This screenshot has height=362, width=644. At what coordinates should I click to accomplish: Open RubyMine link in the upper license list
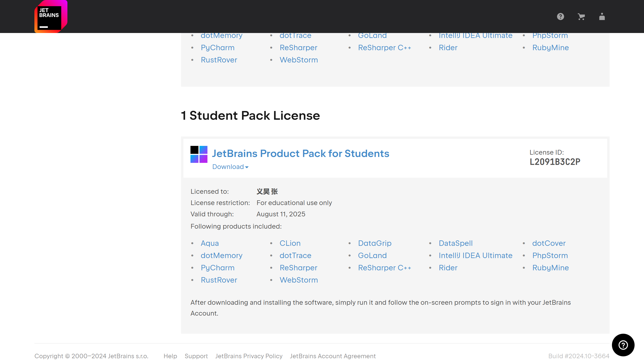click(550, 48)
